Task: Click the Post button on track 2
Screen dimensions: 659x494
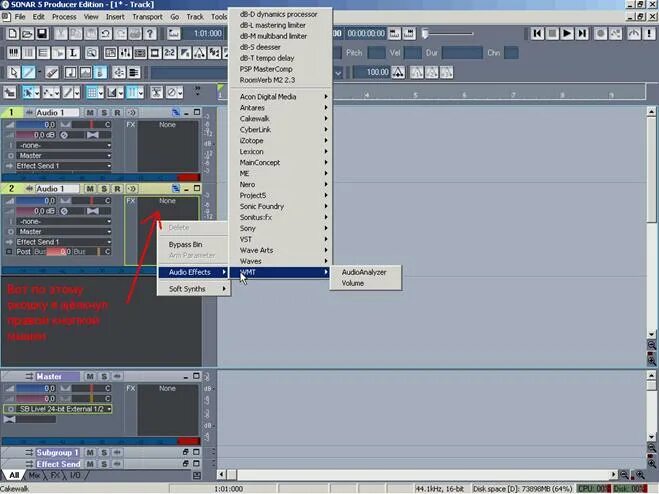Action: [x=24, y=251]
